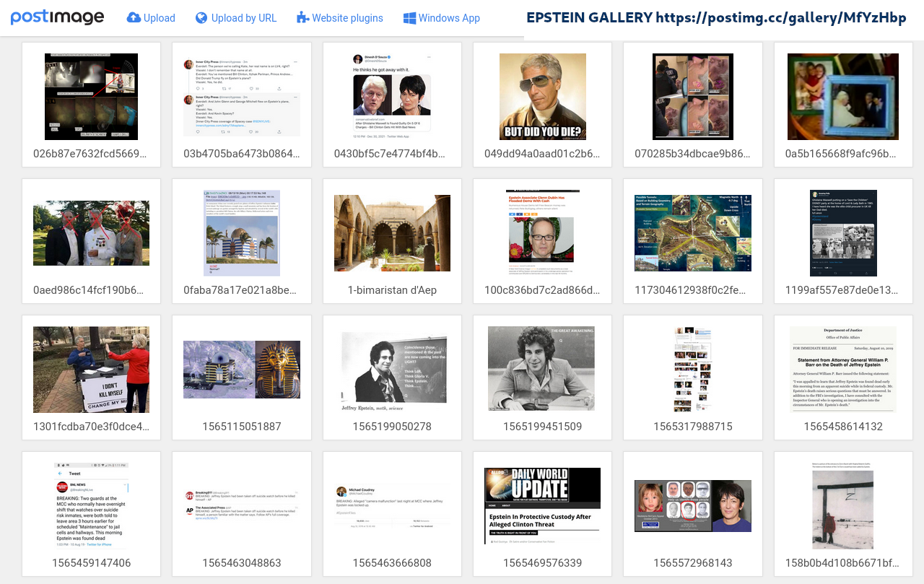Image resolution: width=924 pixels, height=584 pixels.
Task: Open the 'But did you die?' meme thumbnail
Action: pos(542,97)
